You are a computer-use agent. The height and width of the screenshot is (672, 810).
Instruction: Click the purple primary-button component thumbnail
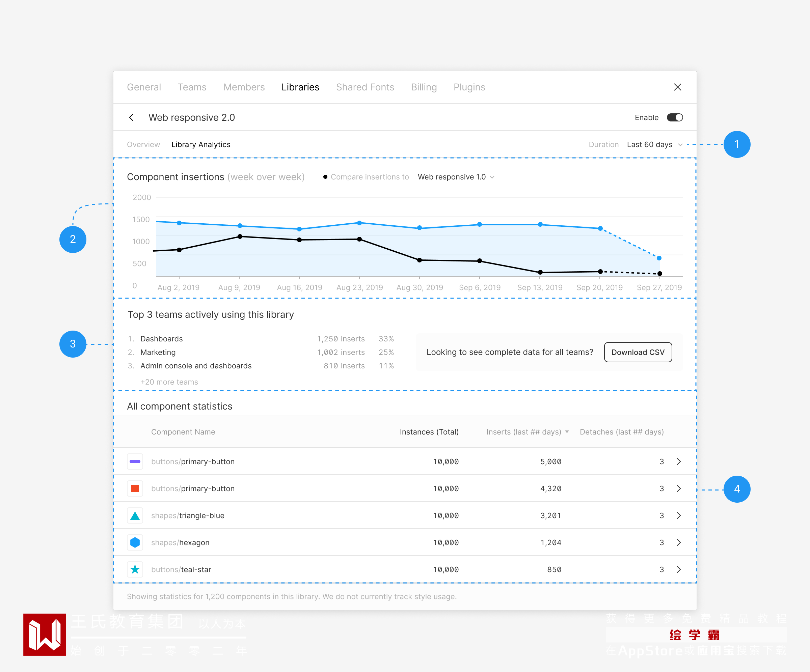[x=135, y=461]
